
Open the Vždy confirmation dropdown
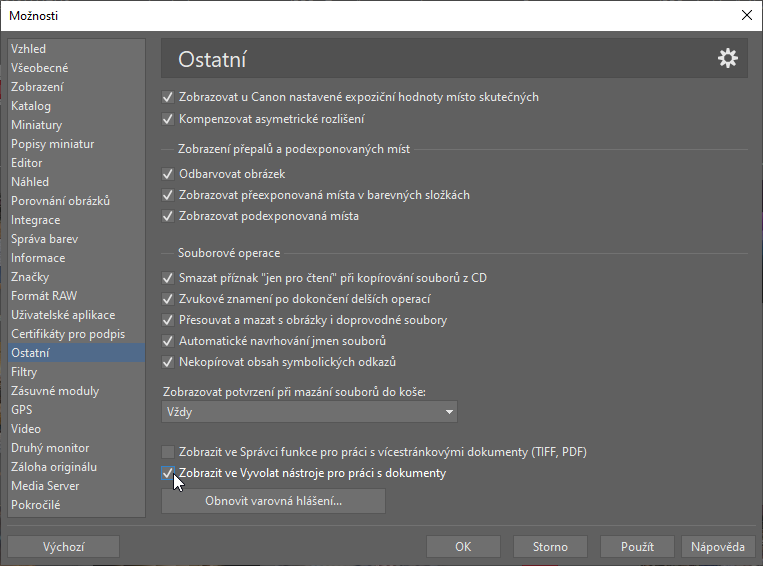309,412
